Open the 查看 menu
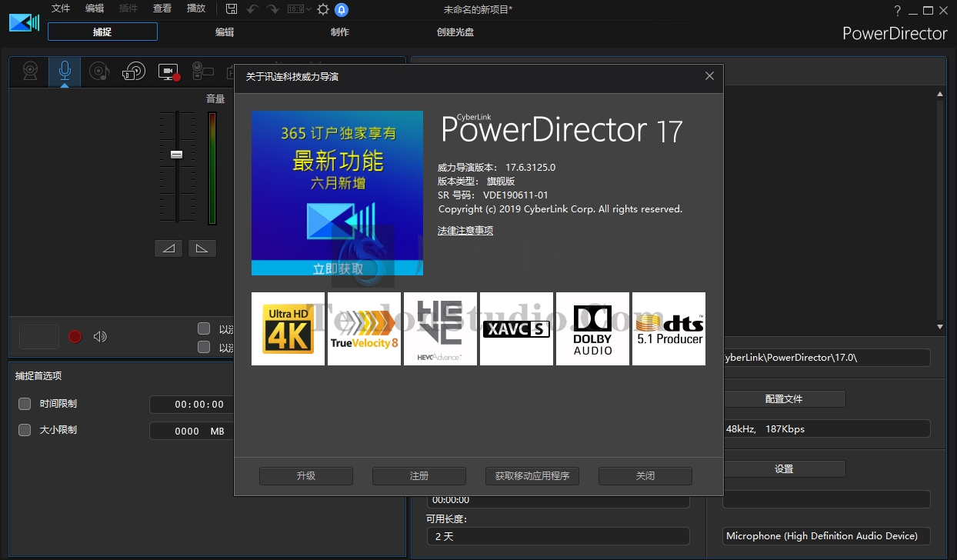The height and width of the screenshot is (560, 957). pyautogui.click(x=162, y=8)
